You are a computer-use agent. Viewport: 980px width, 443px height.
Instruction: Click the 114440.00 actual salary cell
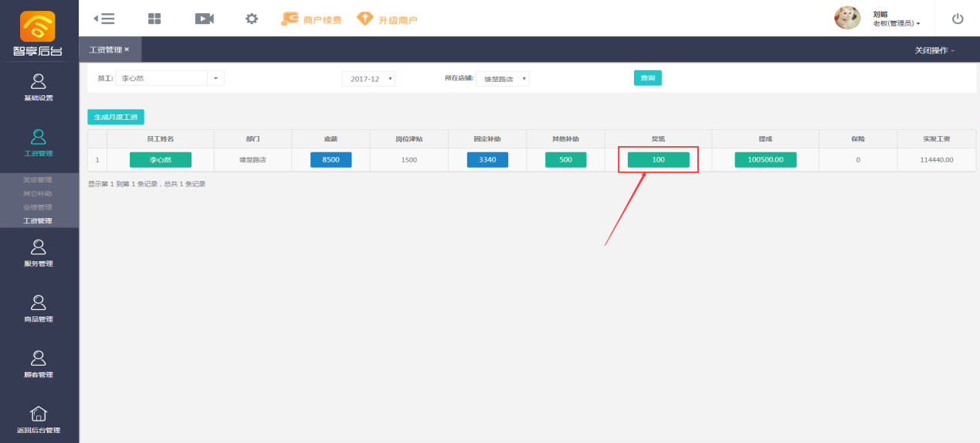click(938, 159)
